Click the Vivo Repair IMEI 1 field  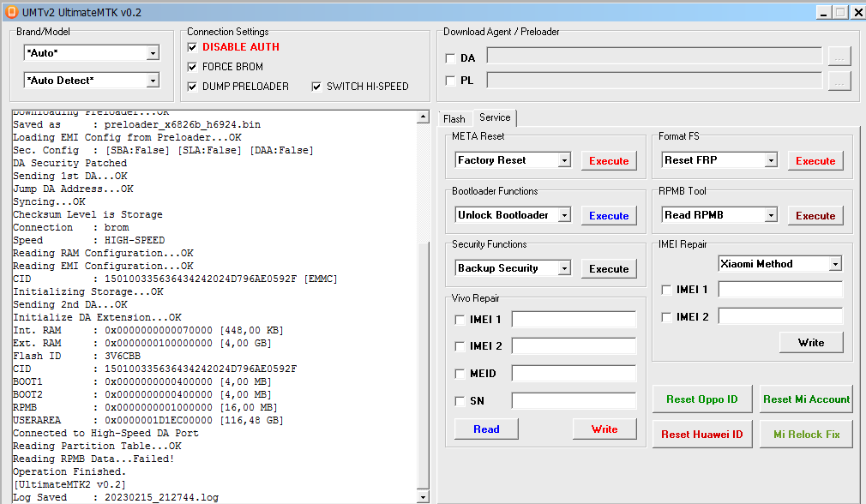click(x=574, y=320)
